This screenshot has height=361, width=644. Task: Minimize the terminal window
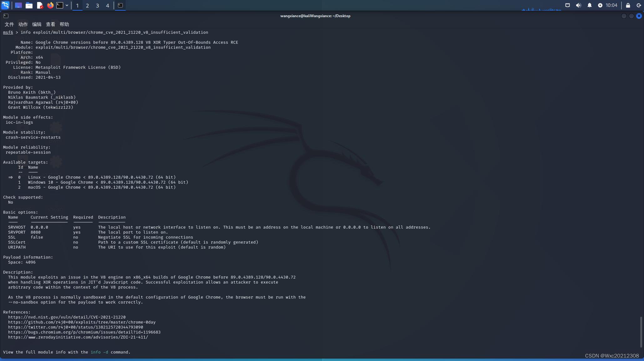click(x=624, y=16)
